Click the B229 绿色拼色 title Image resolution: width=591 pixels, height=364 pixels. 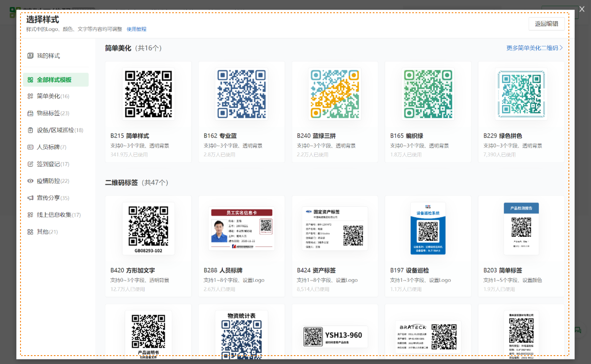click(503, 136)
